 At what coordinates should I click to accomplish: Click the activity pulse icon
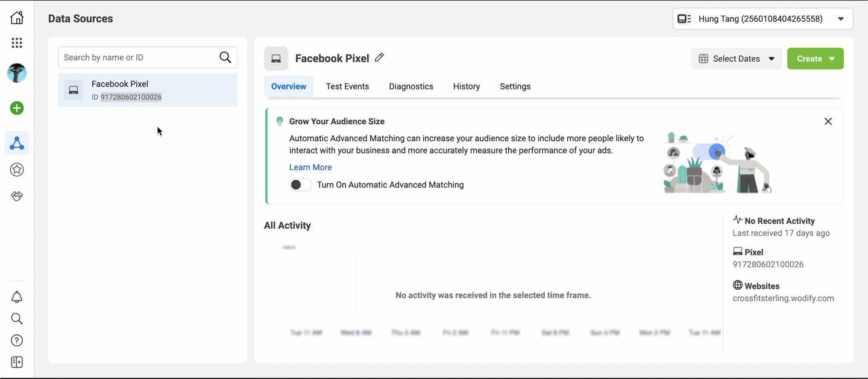[x=738, y=220]
